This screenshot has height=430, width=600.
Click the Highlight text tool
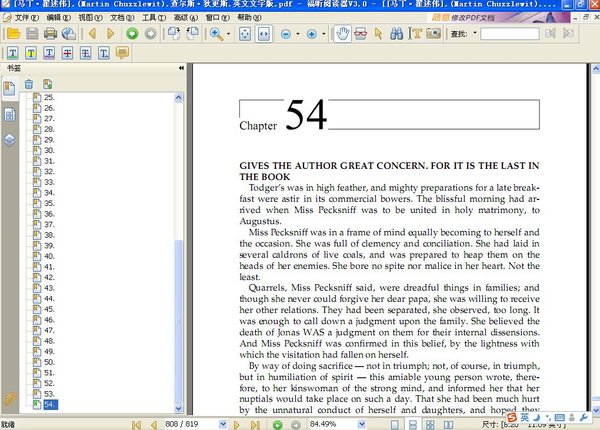13,53
